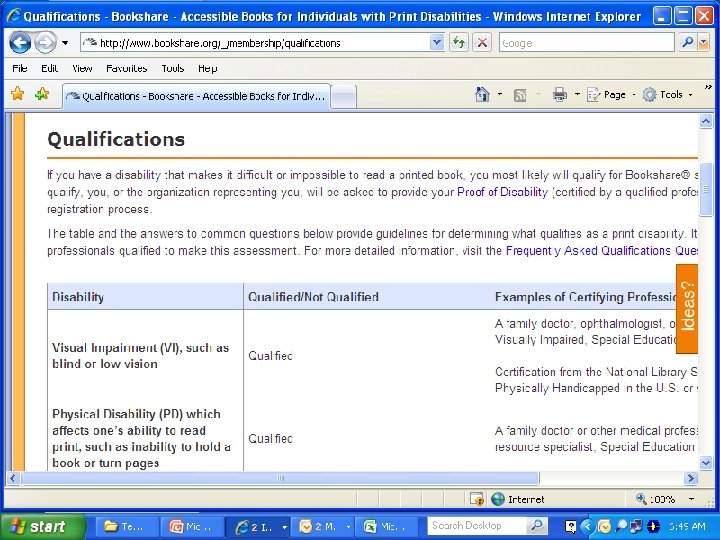Viewport: 720px width, 540px height.
Task: Open the PowerPoint Mic... taskbar button
Action: click(x=193, y=527)
